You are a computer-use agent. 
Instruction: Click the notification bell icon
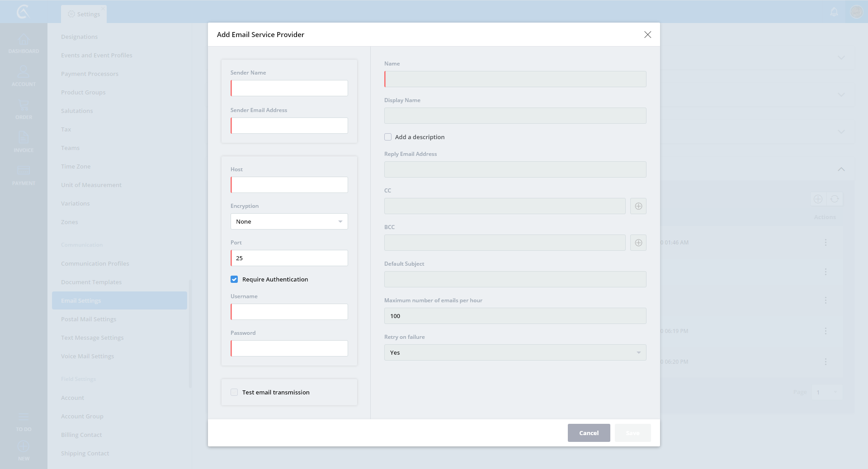[x=834, y=12]
